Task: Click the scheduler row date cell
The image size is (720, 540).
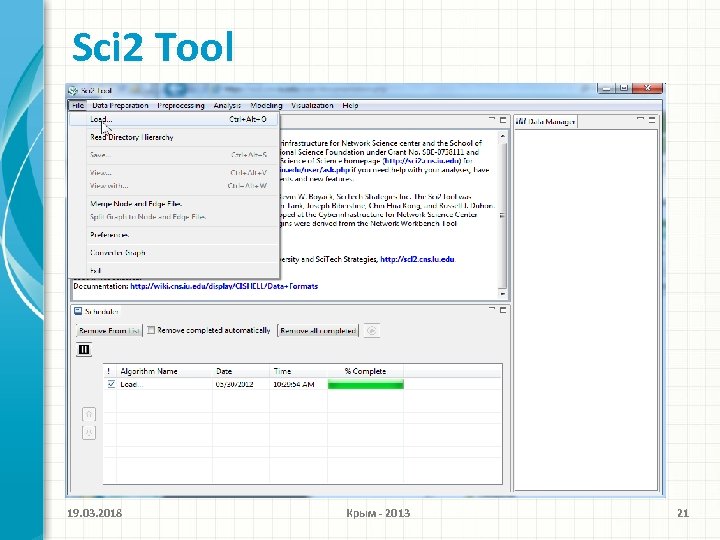Action: [x=241, y=384]
